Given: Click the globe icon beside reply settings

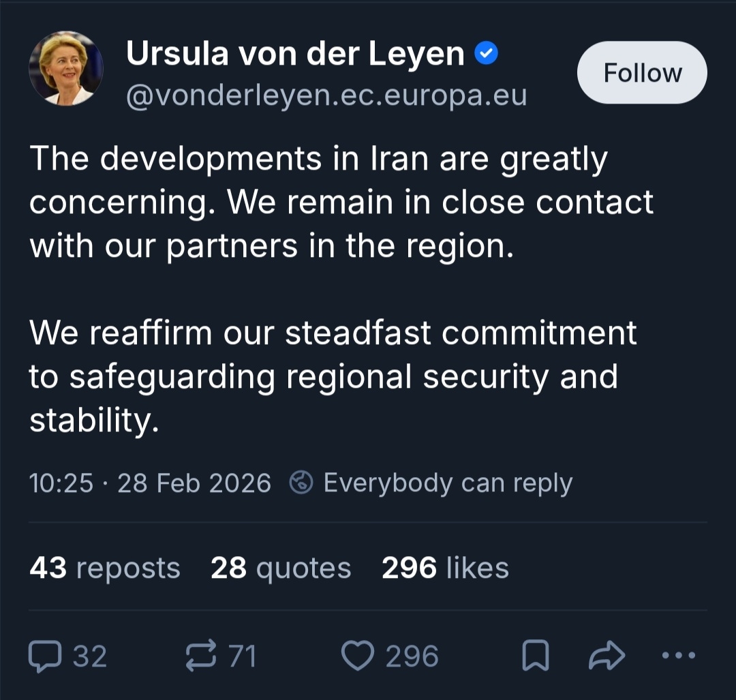Looking at the screenshot, I should pyautogui.click(x=301, y=483).
